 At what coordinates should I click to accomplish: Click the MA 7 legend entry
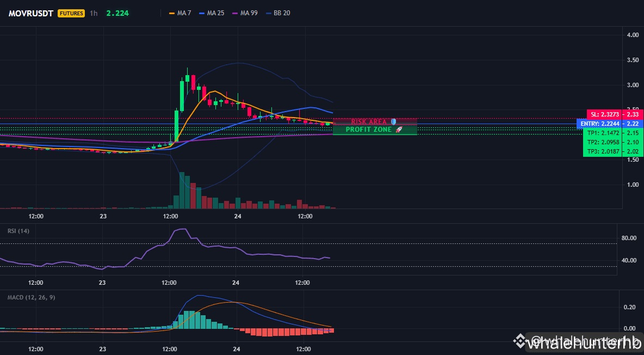pyautogui.click(x=180, y=13)
